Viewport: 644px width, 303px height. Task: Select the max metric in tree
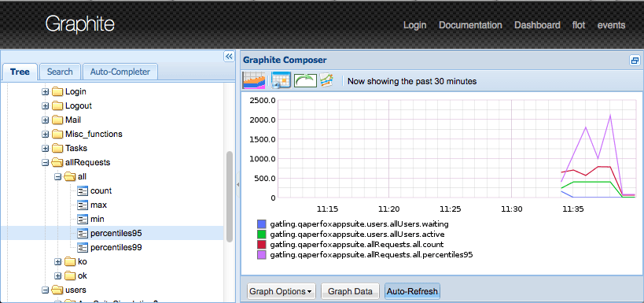coord(98,205)
